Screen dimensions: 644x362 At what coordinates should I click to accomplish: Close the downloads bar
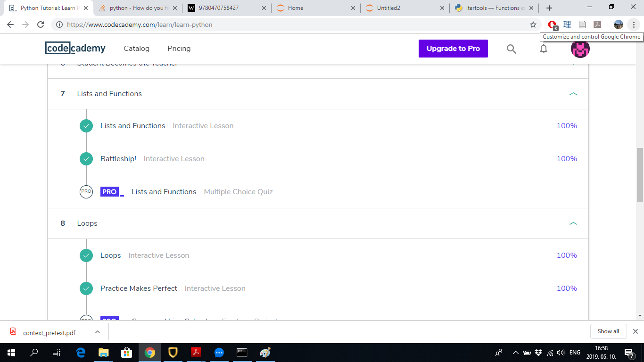[x=636, y=331]
